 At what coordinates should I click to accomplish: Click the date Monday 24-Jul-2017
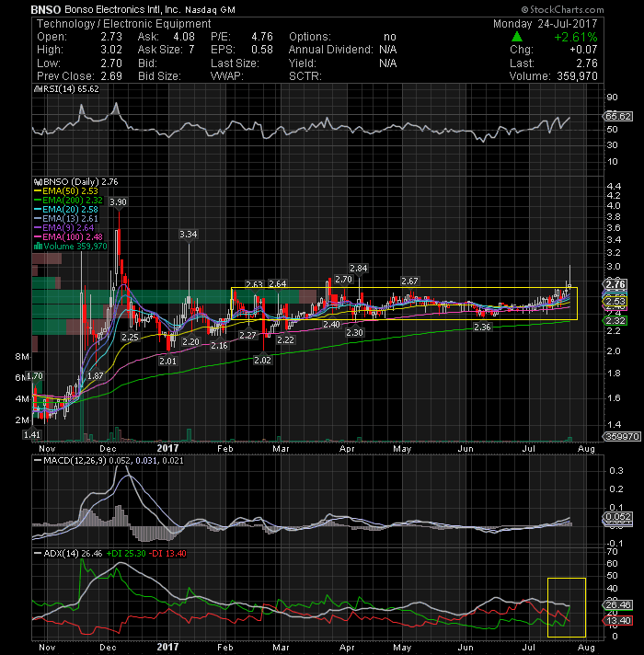coord(545,24)
